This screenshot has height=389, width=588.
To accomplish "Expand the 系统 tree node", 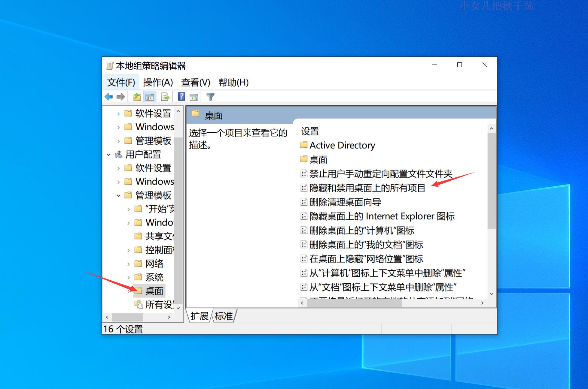I will pos(129,277).
